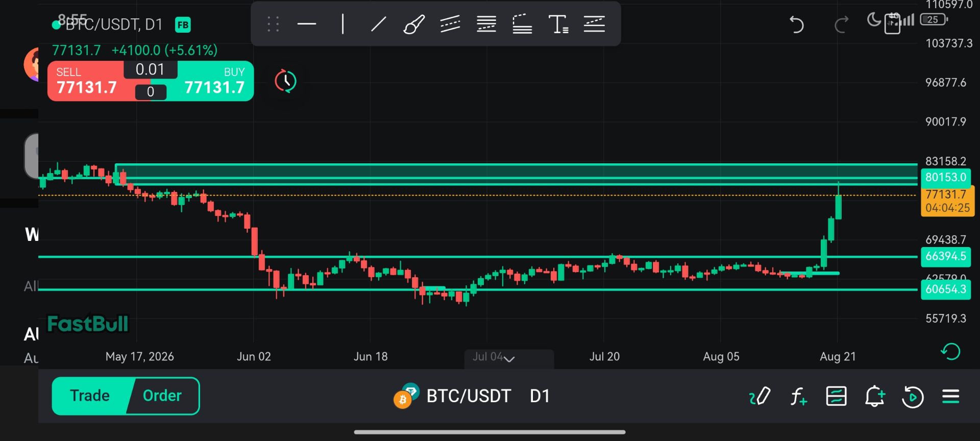Expand the Jul 04 date dropdown

[509, 357]
